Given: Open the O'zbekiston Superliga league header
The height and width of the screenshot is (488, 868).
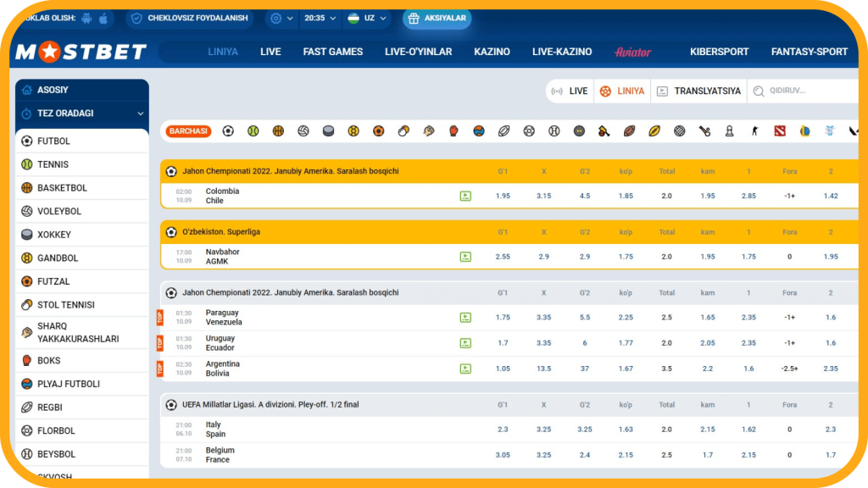Looking at the screenshot, I should tap(221, 232).
